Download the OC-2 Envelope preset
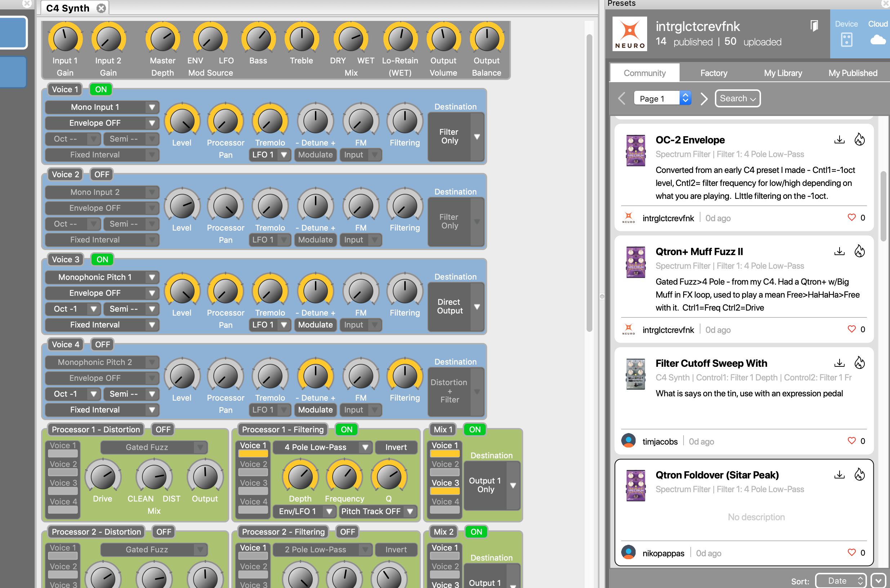This screenshot has width=890, height=588. point(839,140)
